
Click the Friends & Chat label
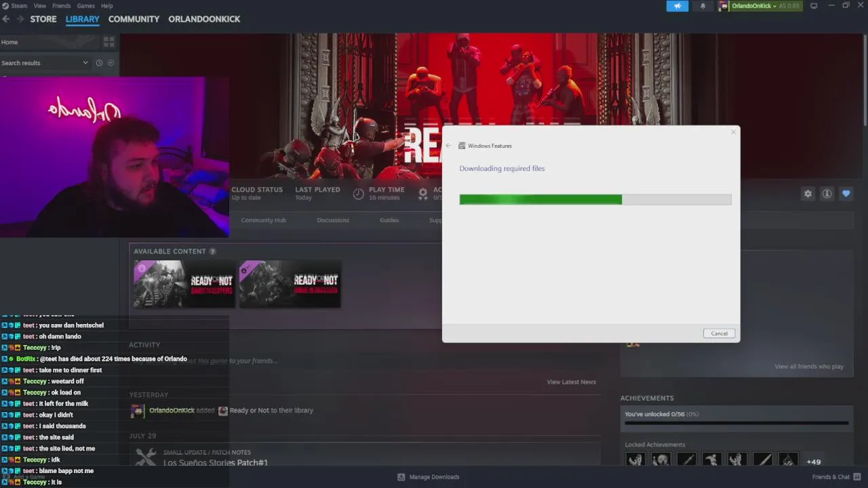point(831,477)
